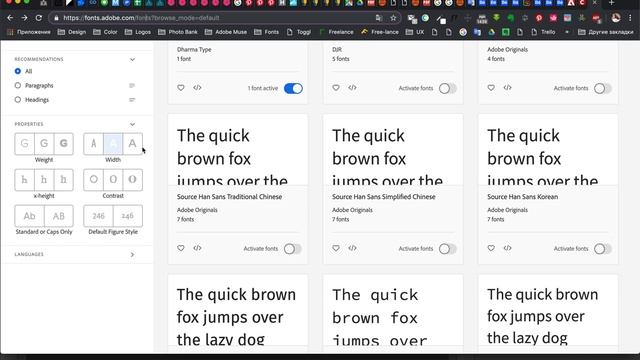Collapse the Properties section
The height and width of the screenshot is (360, 640).
(132, 124)
